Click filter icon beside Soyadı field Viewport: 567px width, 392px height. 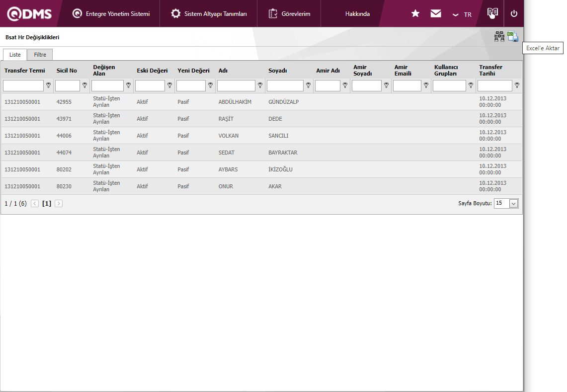pyautogui.click(x=308, y=85)
